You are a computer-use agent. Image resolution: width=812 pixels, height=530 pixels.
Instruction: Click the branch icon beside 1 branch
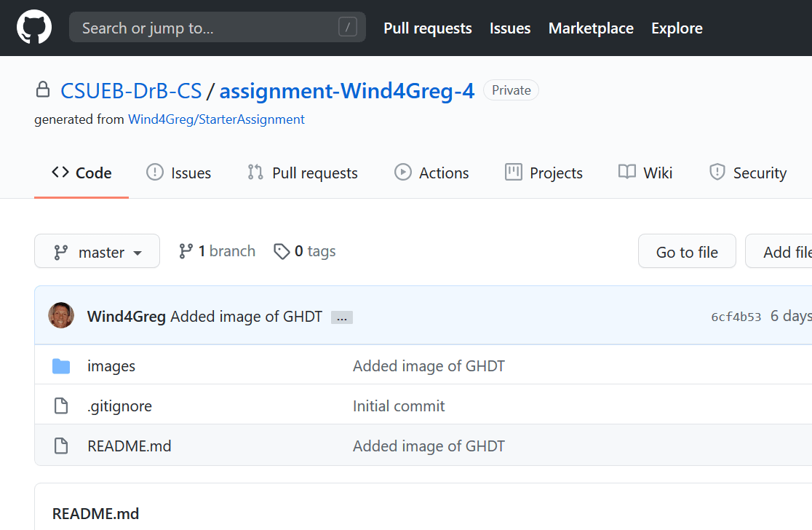[x=186, y=251]
